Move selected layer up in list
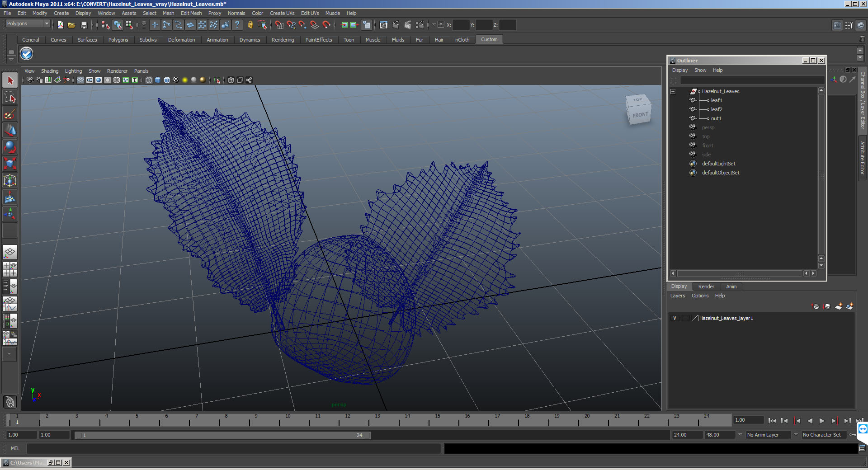Screen dimensions: 868x470 coord(816,306)
